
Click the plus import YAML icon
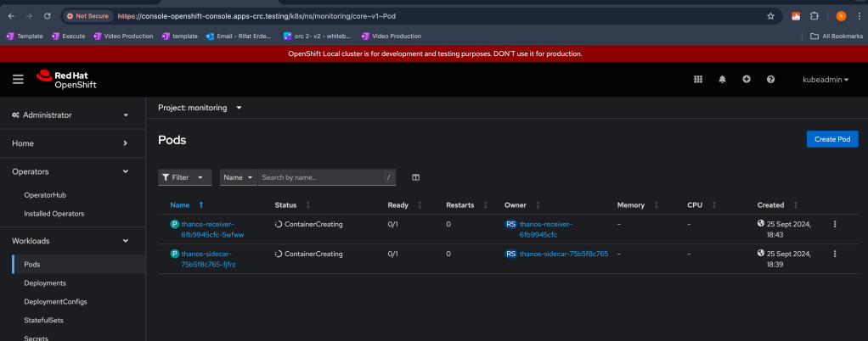point(747,80)
